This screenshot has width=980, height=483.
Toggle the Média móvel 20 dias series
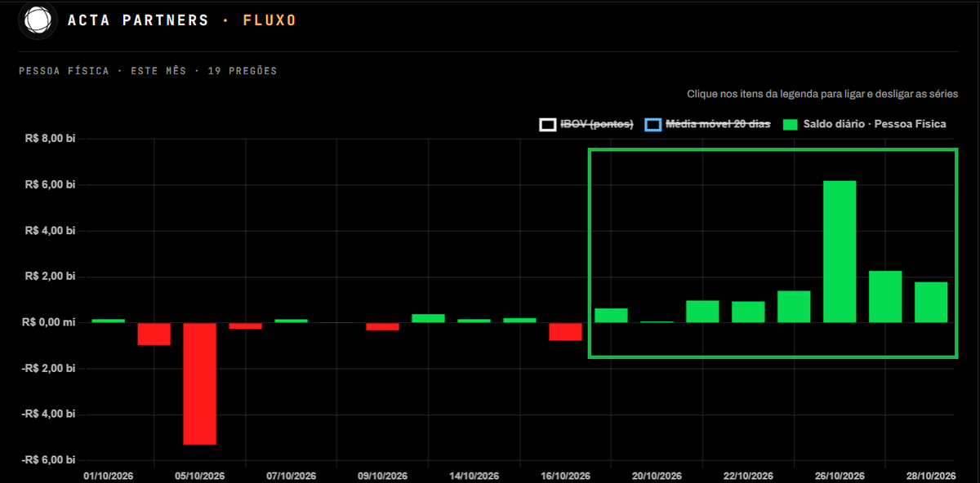(707, 125)
